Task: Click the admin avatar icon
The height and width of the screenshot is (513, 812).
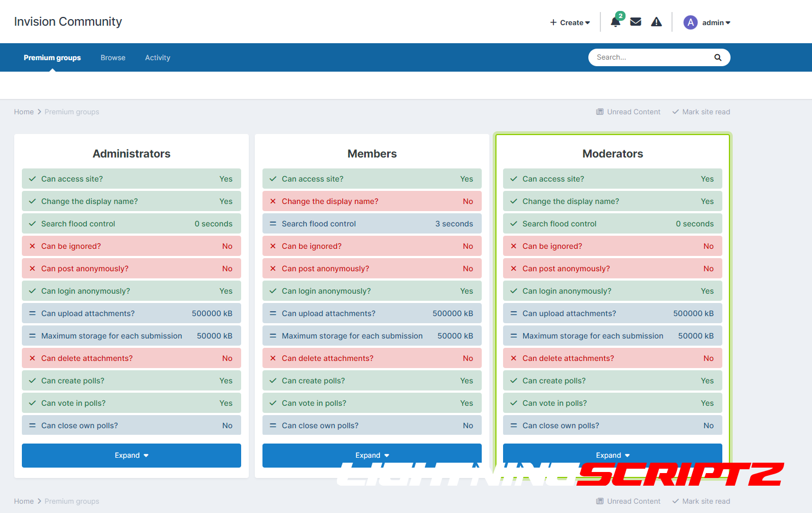Action: click(691, 22)
